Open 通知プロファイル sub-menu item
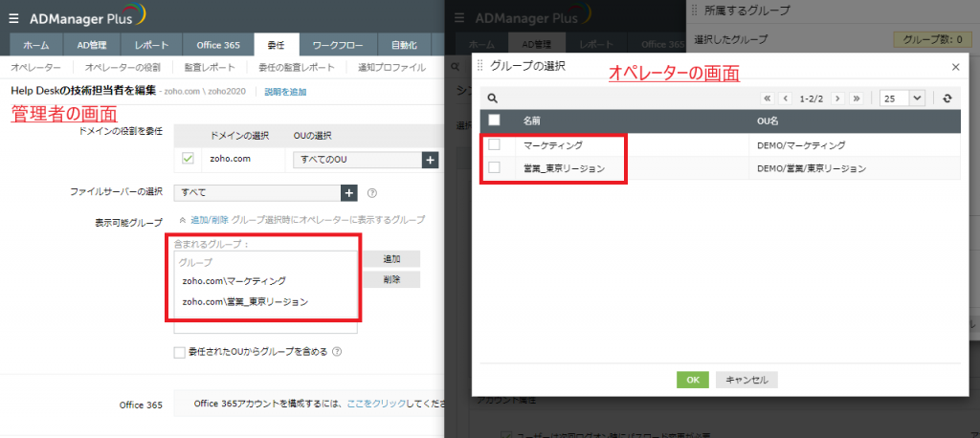Screen dimensions: 980x438 [x=391, y=68]
